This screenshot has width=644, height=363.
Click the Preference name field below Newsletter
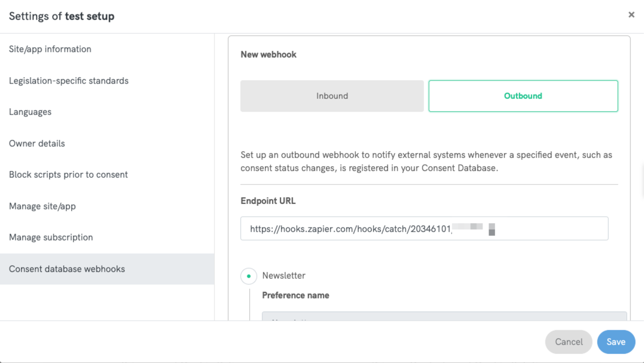tap(442, 319)
